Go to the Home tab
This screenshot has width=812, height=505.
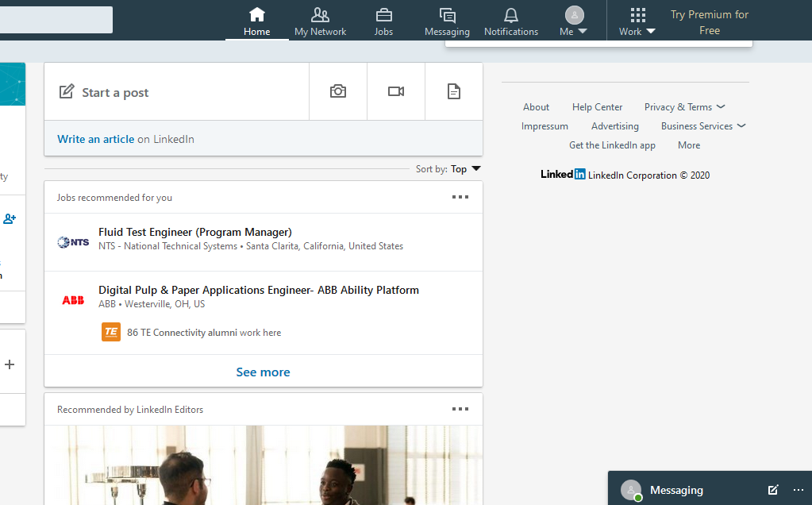pyautogui.click(x=257, y=21)
